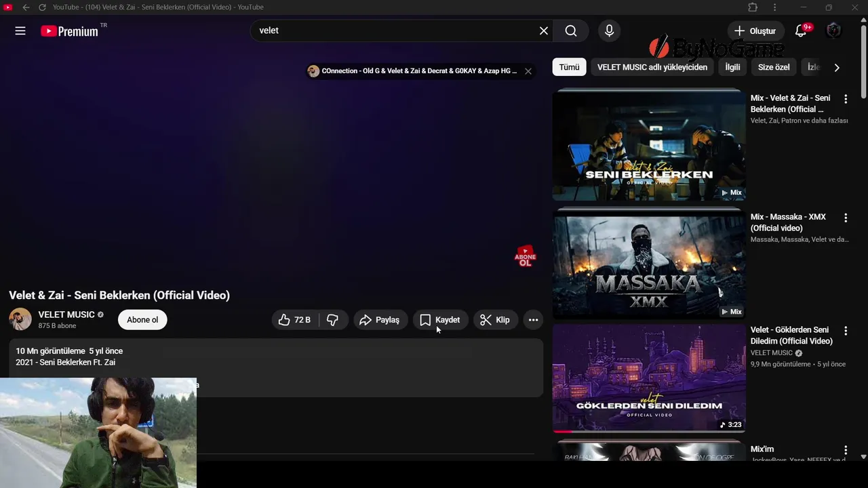
Task: Run search with magnifier button
Action: (x=571, y=30)
